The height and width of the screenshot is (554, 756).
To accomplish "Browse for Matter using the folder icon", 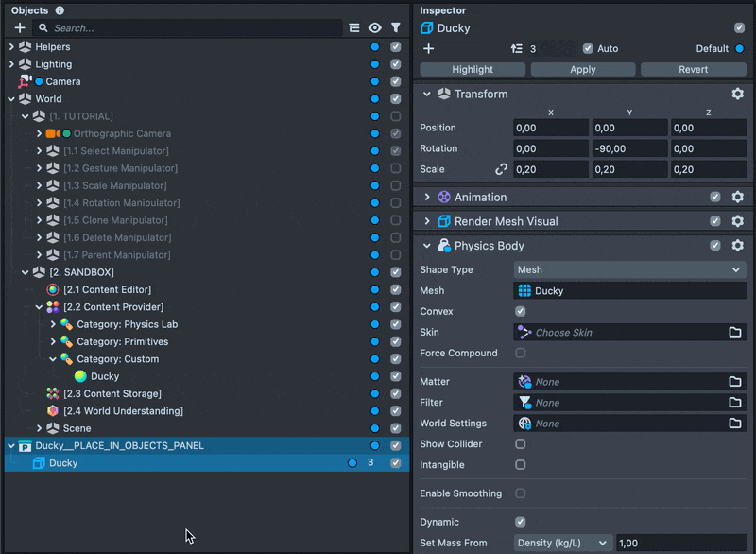I will (734, 382).
